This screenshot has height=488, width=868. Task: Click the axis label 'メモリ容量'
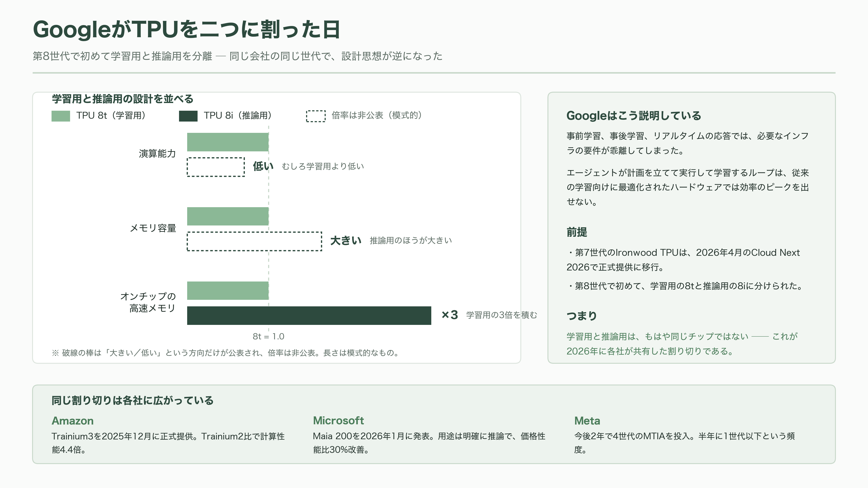click(x=153, y=228)
